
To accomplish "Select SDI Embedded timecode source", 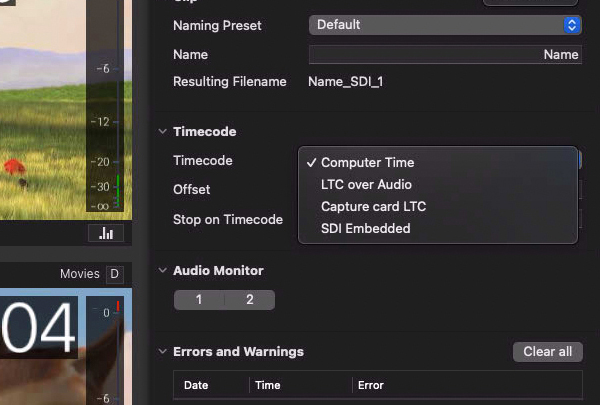I will pyautogui.click(x=365, y=228).
